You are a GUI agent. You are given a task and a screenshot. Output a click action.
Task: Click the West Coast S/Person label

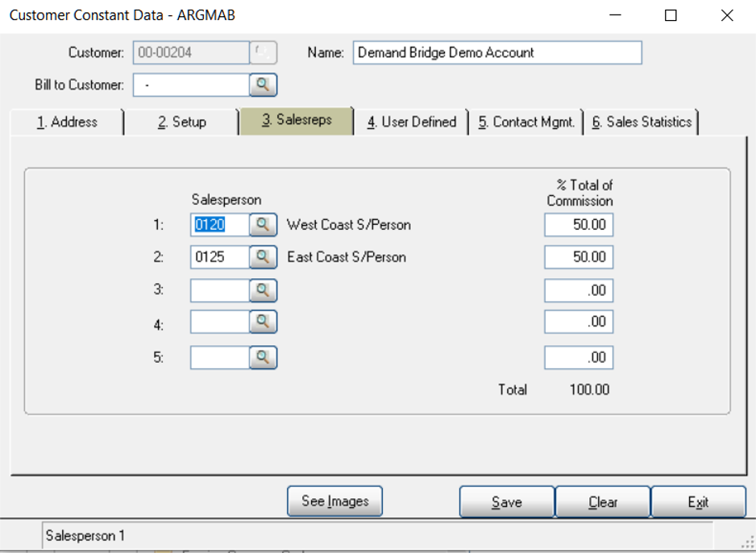349,225
